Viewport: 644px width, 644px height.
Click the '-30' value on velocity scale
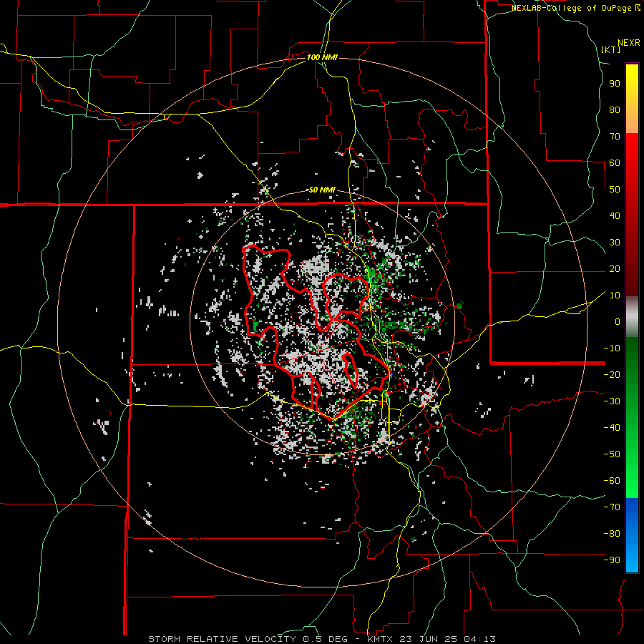click(612, 401)
